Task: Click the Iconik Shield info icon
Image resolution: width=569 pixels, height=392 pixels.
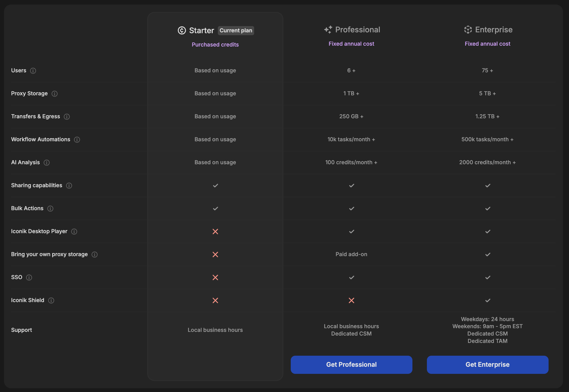Action: pos(51,300)
